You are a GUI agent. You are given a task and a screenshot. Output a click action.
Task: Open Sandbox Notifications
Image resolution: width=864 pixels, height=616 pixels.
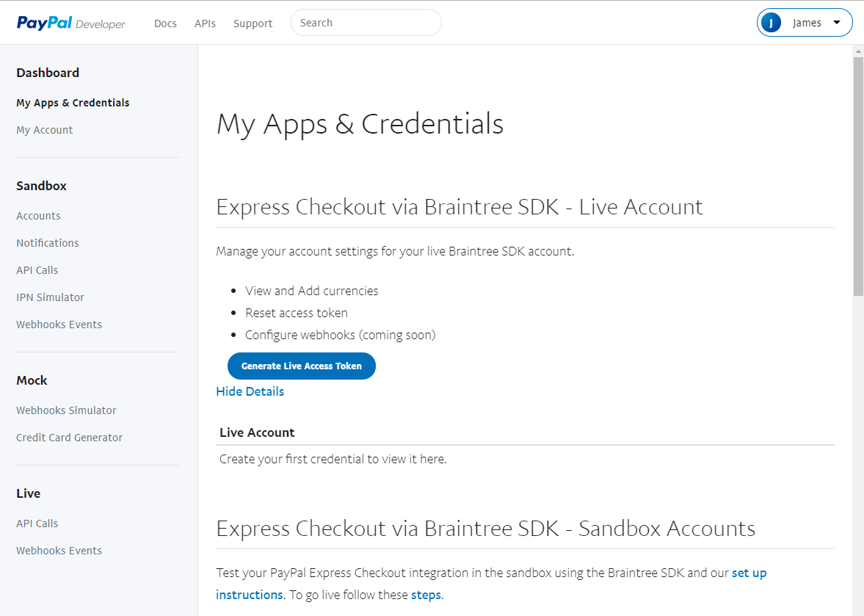[48, 243]
